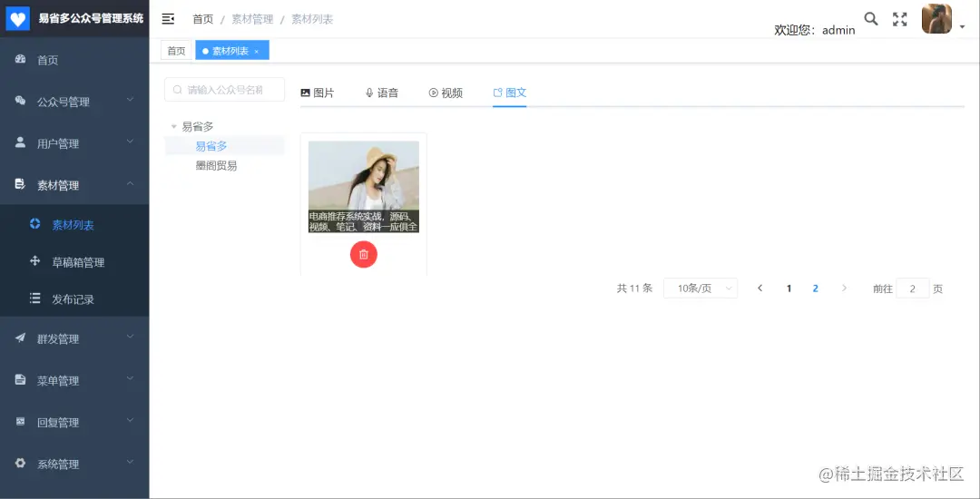Go to page 1
Viewport: 980px width, 499px height.
tap(789, 289)
